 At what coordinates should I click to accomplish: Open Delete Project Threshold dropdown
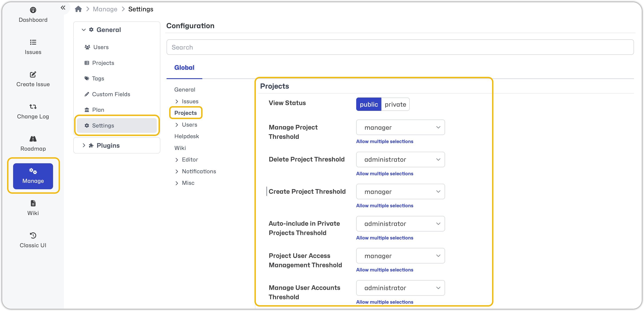(x=400, y=159)
